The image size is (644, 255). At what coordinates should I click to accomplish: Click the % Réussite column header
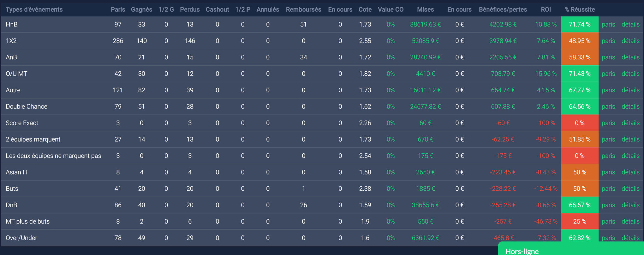click(x=580, y=10)
